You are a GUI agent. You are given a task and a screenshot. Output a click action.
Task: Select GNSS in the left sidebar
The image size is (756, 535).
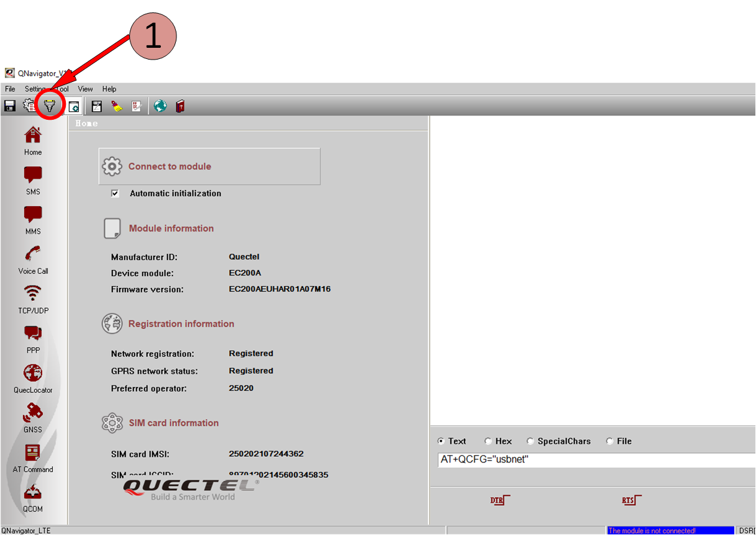point(33,418)
